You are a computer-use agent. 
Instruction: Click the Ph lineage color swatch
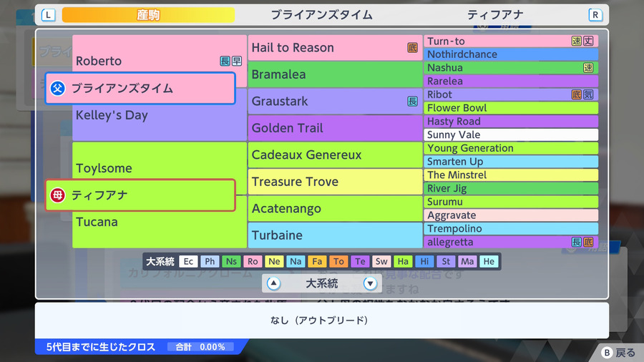[x=210, y=261]
